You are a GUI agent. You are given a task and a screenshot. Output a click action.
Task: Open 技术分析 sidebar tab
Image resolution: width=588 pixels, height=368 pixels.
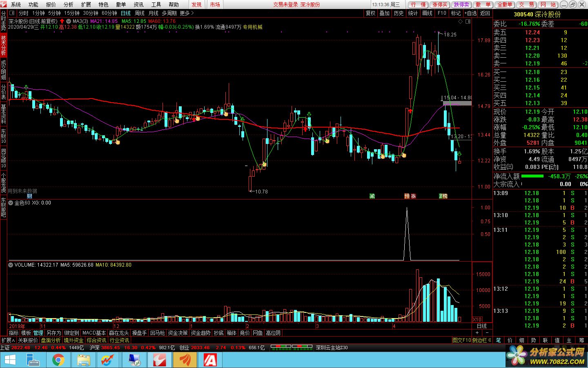[3, 45]
